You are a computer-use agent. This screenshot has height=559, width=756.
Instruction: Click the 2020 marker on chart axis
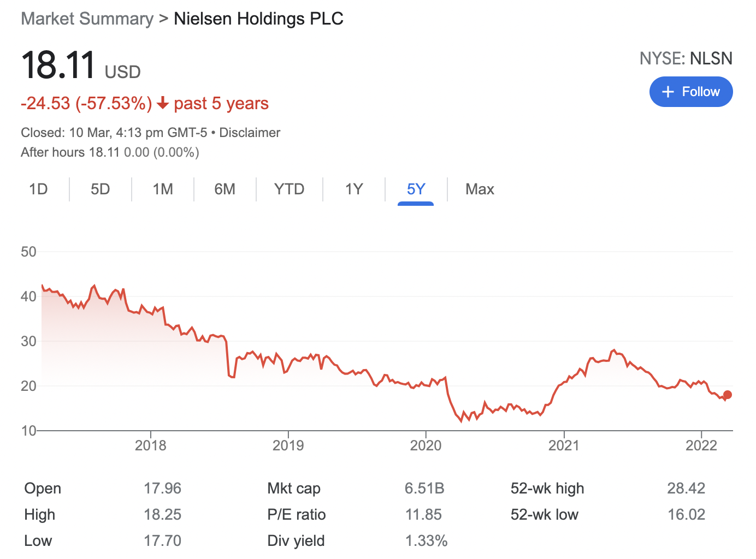point(426,445)
